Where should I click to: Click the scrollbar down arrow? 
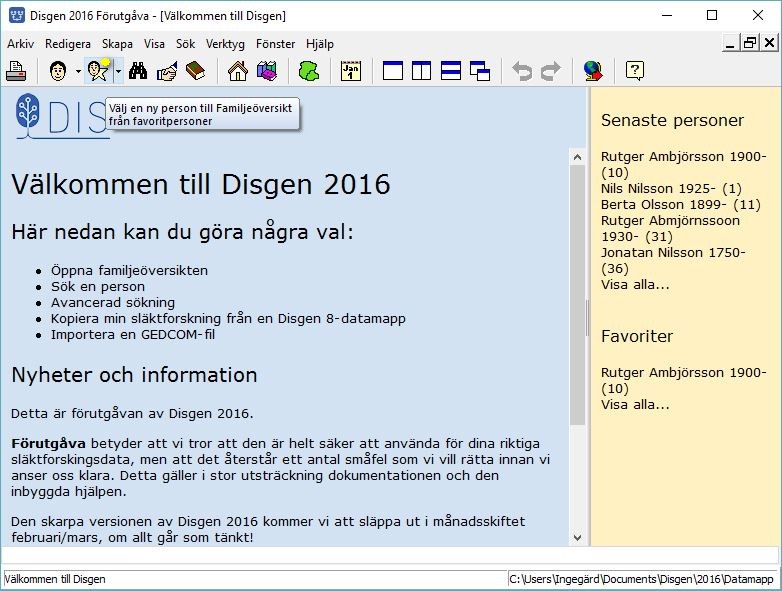578,538
